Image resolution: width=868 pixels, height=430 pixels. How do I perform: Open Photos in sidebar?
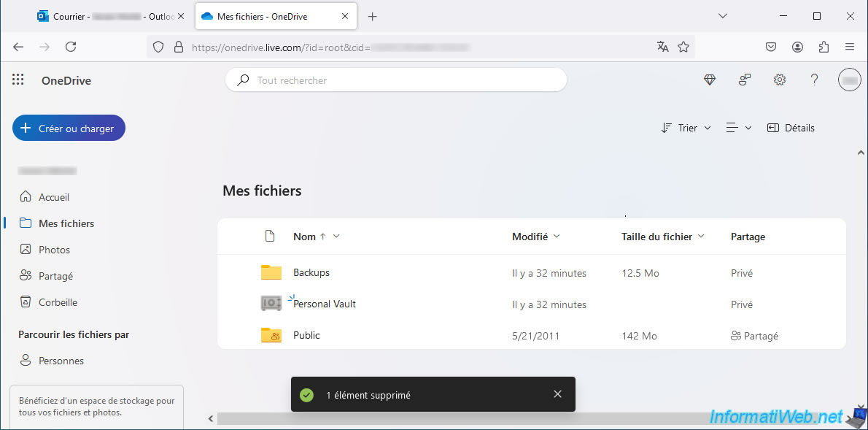[x=54, y=250]
